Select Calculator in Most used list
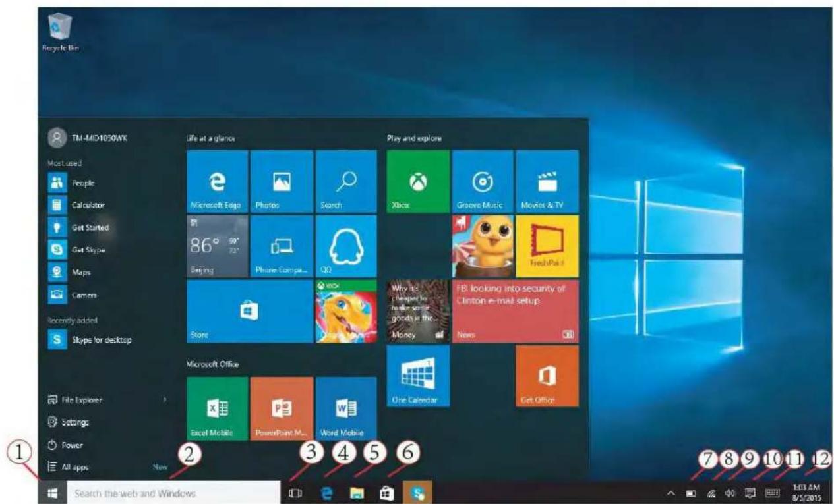 pos(87,205)
